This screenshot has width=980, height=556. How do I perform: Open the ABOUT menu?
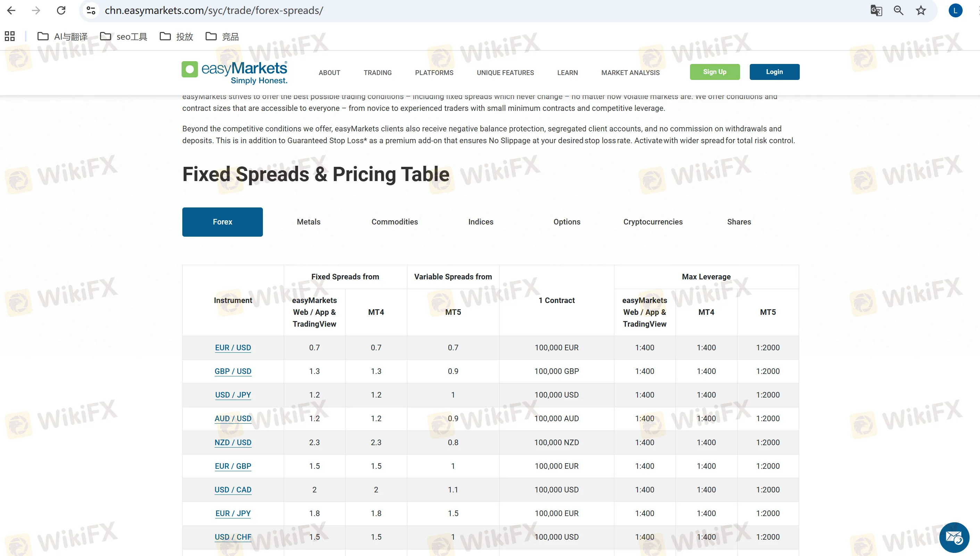(x=329, y=73)
